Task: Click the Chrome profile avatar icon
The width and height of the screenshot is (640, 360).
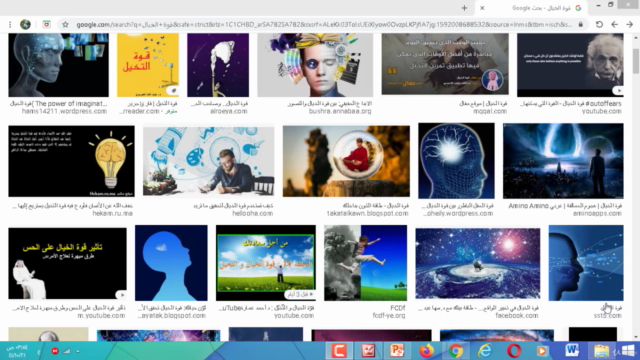Action: point(25,24)
